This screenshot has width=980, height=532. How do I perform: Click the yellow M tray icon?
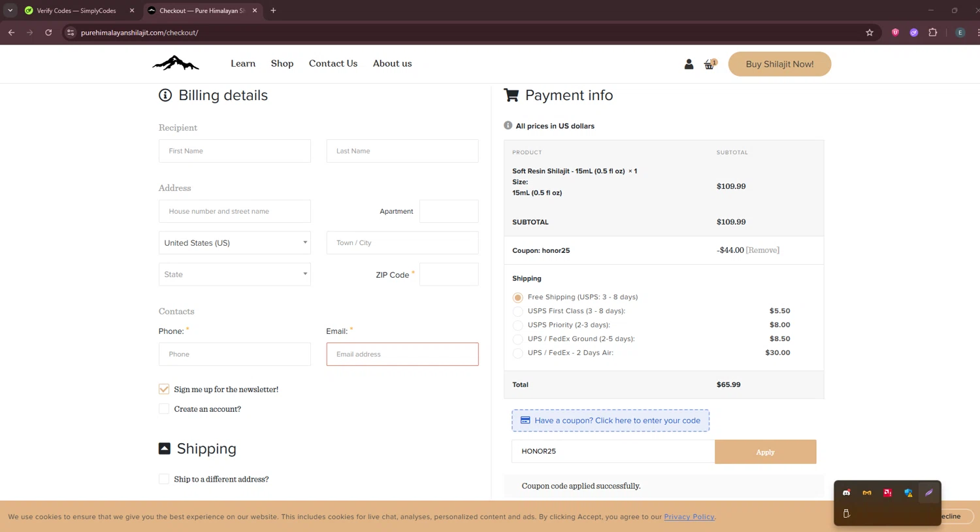tap(867, 493)
